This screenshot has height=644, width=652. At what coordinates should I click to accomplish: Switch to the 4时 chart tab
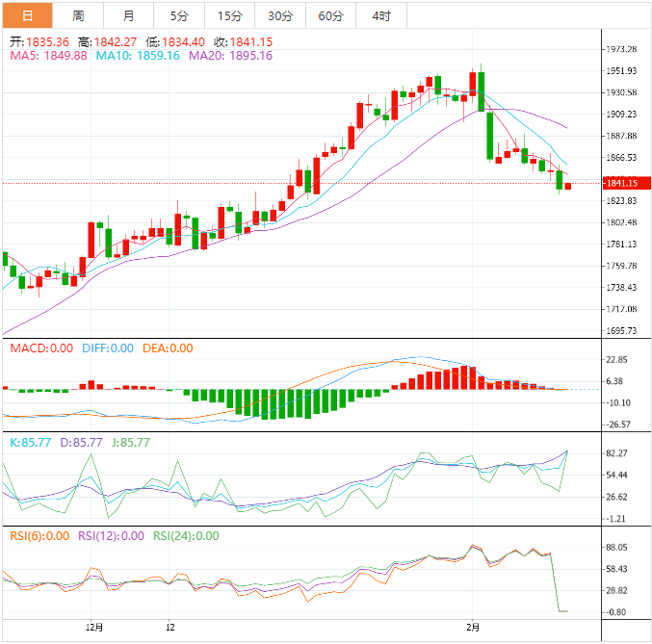pyautogui.click(x=380, y=16)
